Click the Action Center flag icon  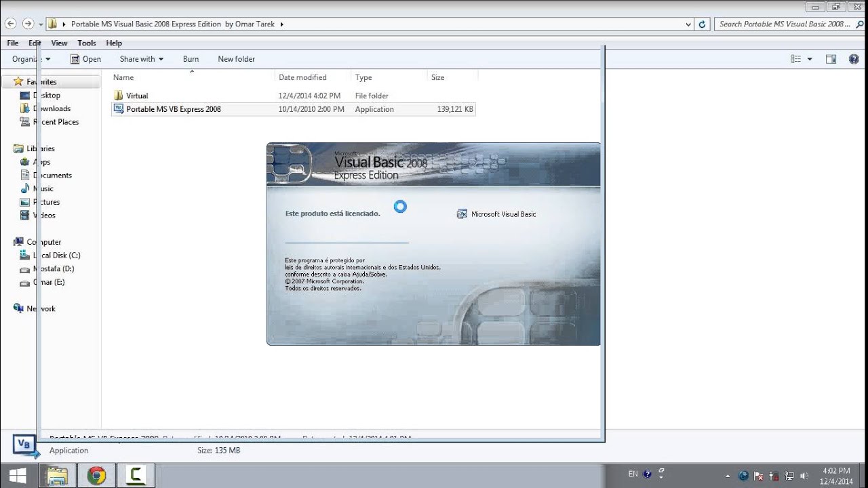759,476
